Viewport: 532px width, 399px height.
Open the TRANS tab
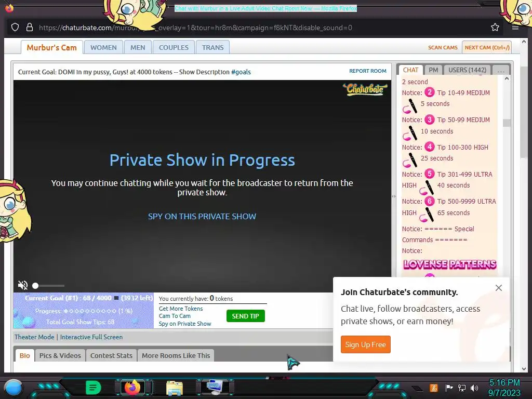click(212, 47)
